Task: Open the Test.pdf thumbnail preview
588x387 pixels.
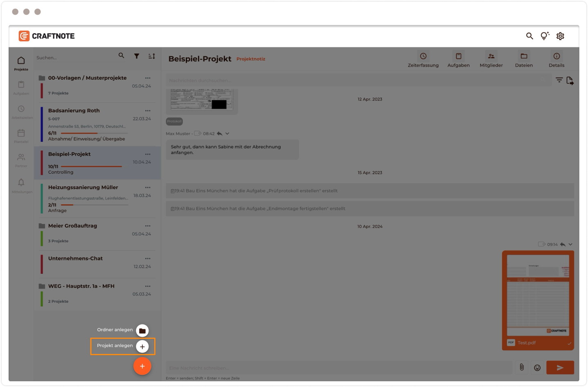Action: tap(538, 295)
